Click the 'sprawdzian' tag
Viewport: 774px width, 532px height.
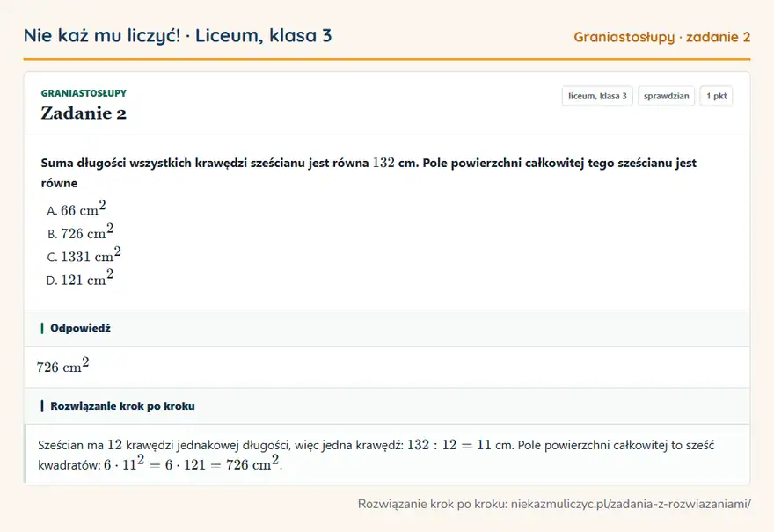(x=667, y=96)
